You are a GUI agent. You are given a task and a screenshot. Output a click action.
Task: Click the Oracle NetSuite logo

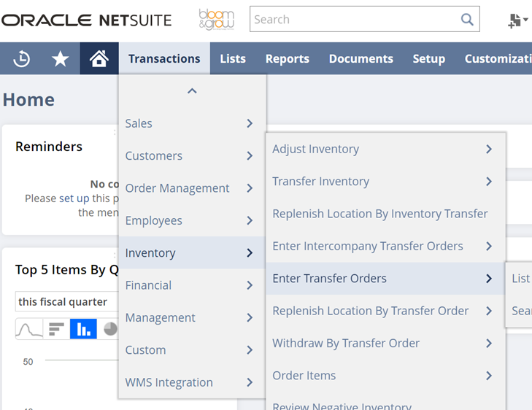pos(87,20)
